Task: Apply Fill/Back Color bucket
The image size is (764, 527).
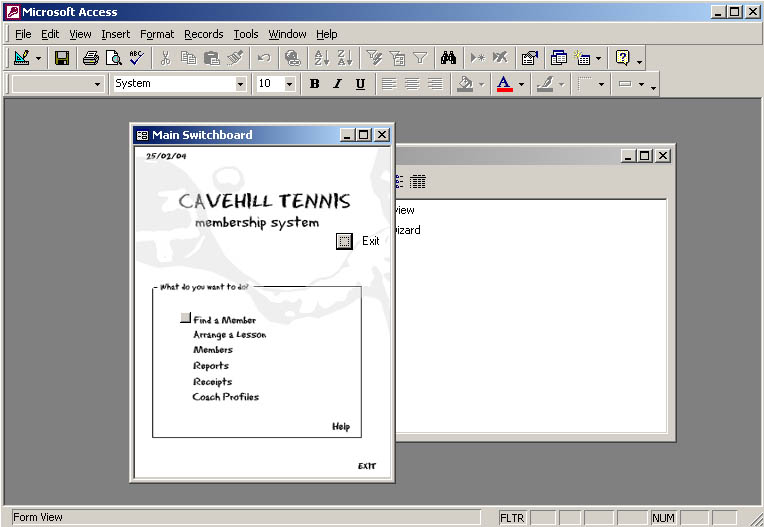Action: pyautogui.click(x=465, y=84)
